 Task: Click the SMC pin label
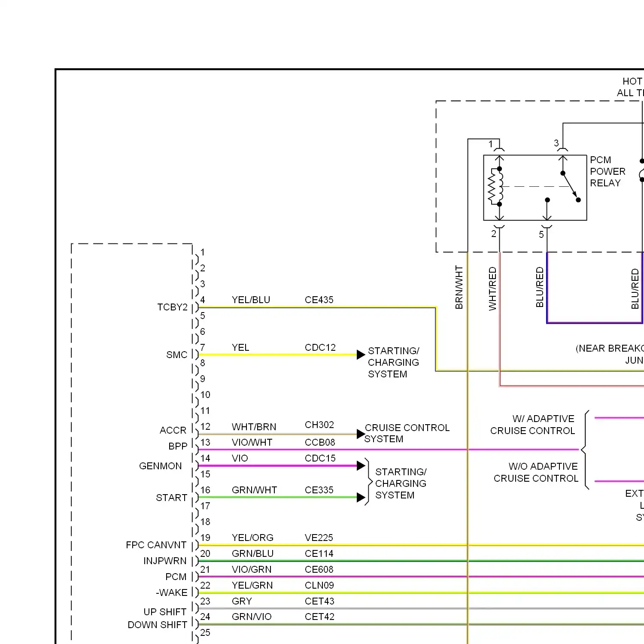tap(177, 355)
